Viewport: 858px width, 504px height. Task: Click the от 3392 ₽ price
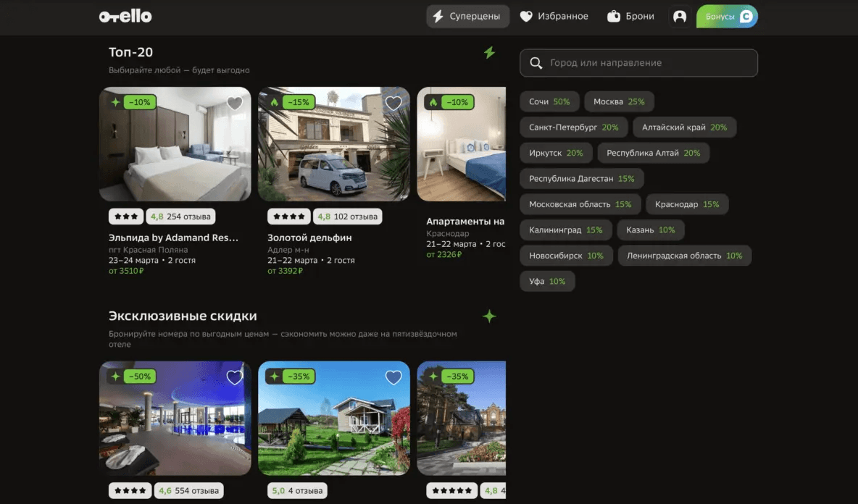tap(285, 271)
